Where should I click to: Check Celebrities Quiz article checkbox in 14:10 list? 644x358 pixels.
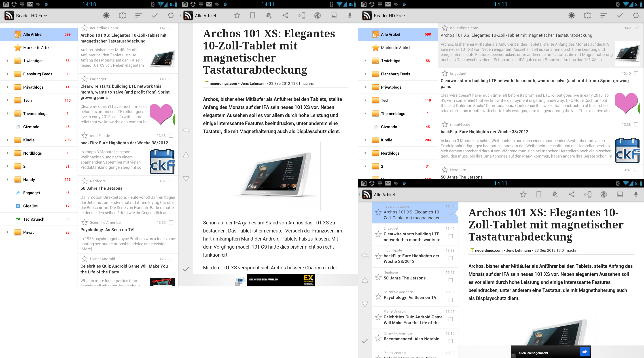pyautogui.click(x=171, y=259)
